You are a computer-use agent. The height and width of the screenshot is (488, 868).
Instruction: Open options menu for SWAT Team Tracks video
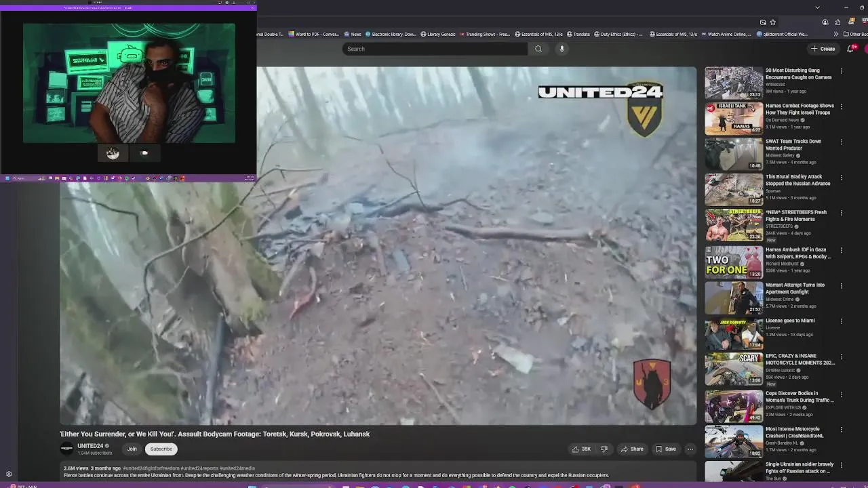[x=842, y=142]
